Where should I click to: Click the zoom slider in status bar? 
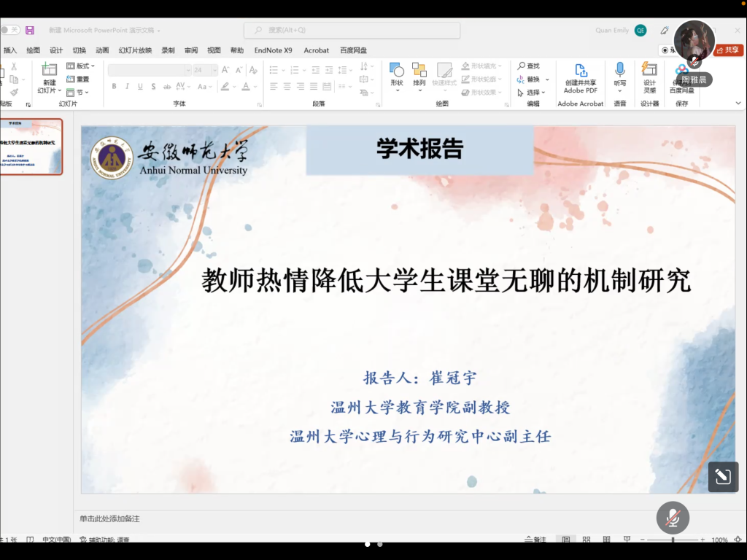672,540
